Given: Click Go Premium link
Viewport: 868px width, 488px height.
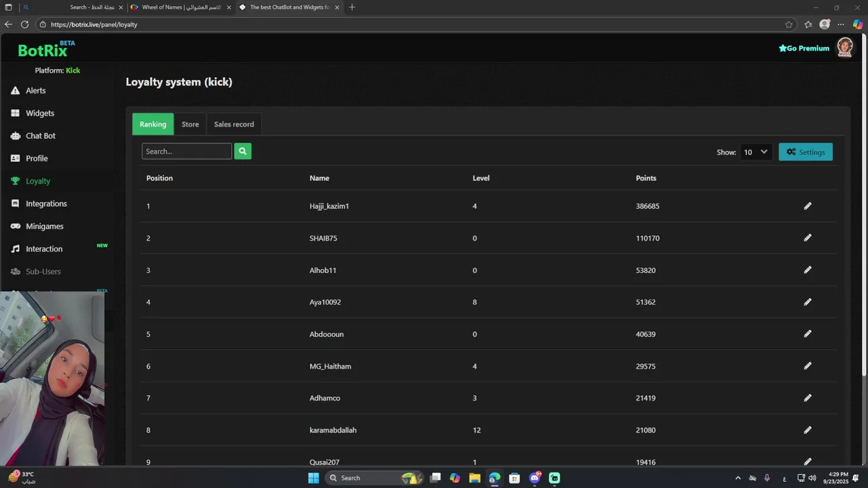Looking at the screenshot, I should (804, 48).
